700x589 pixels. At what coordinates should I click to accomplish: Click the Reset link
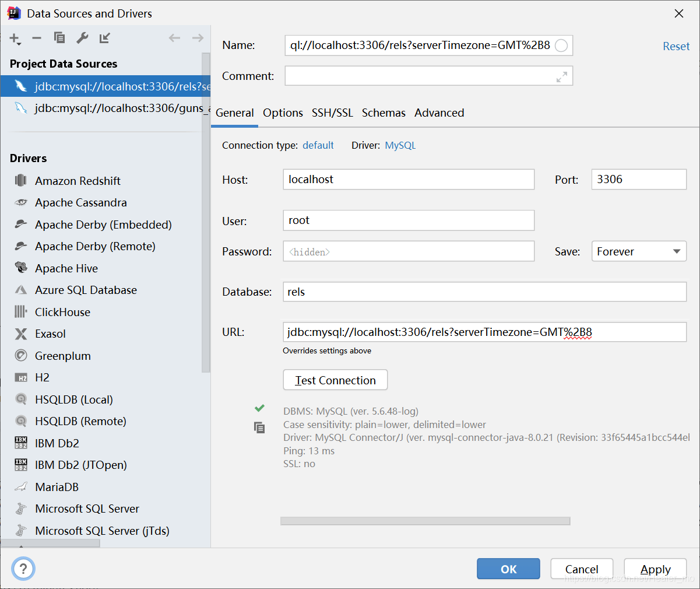(676, 45)
